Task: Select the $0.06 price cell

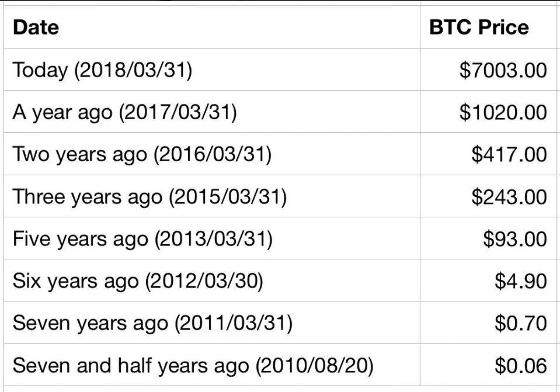Action: 488,365
